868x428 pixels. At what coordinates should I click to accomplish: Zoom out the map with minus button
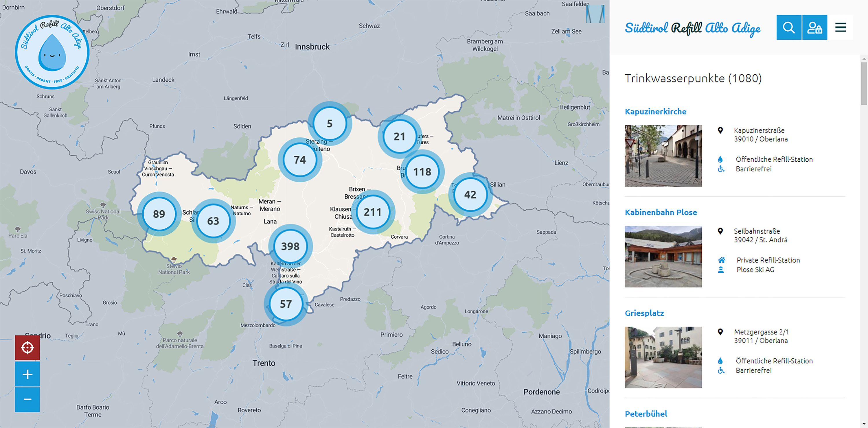(x=27, y=399)
